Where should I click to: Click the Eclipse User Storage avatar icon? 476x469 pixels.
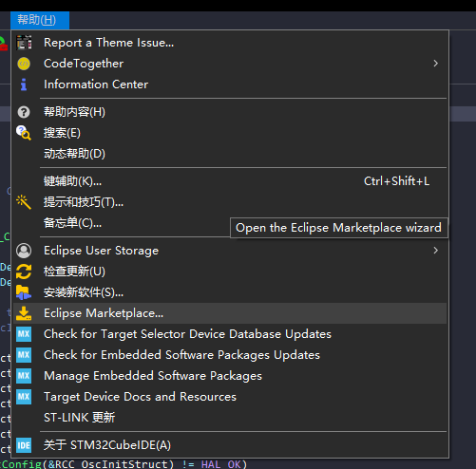(x=24, y=251)
